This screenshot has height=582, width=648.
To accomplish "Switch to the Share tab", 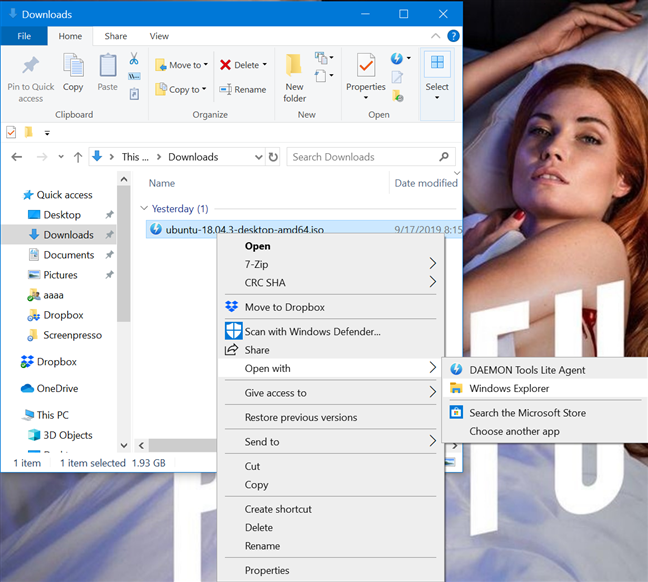I will click(116, 36).
